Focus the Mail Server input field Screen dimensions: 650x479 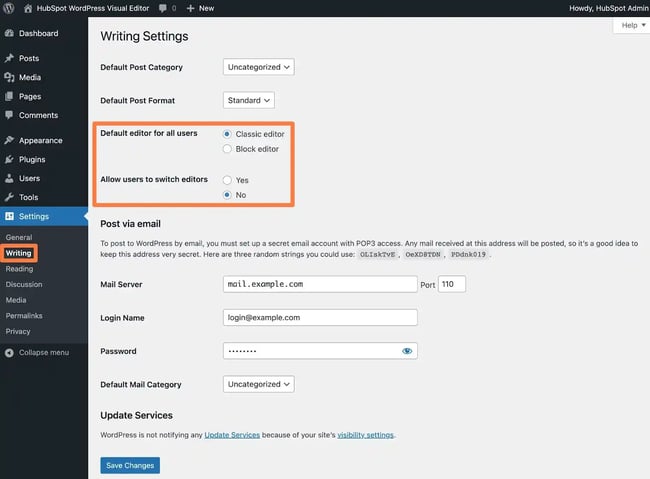click(x=320, y=284)
